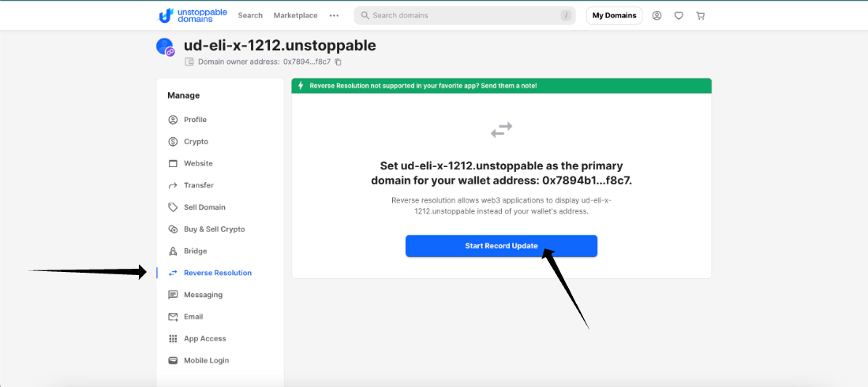Click the My Domains button
The width and height of the screenshot is (868, 387).
pyautogui.click(x=615, y=16)
